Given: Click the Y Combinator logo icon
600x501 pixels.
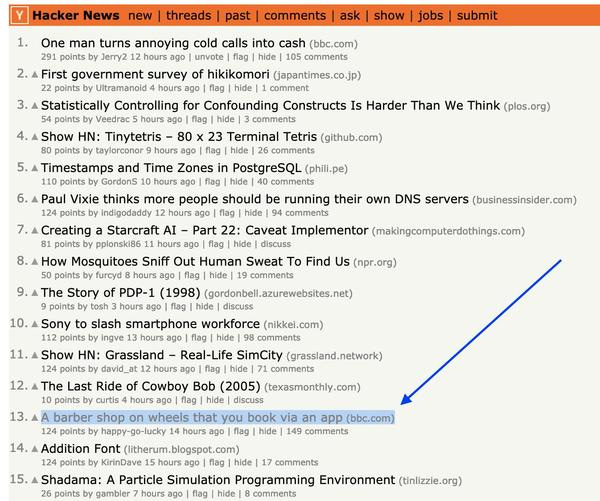Looking at the screenshot, I should 19,16.
